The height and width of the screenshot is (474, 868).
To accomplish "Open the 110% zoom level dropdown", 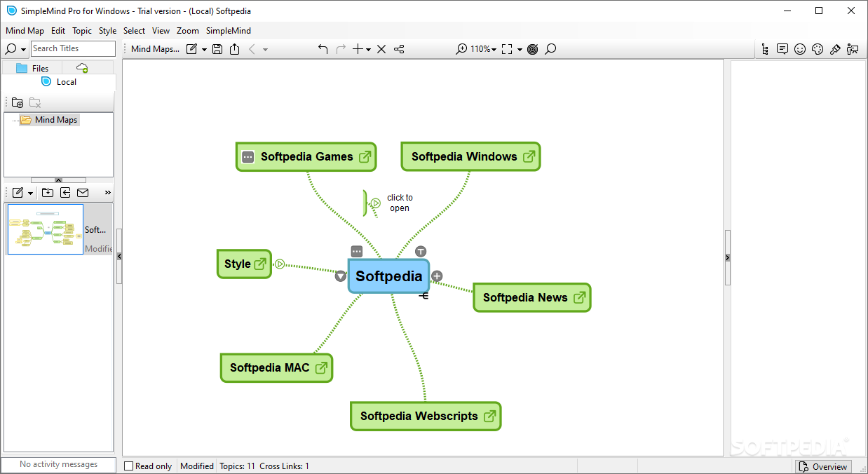I will [483, 49].
